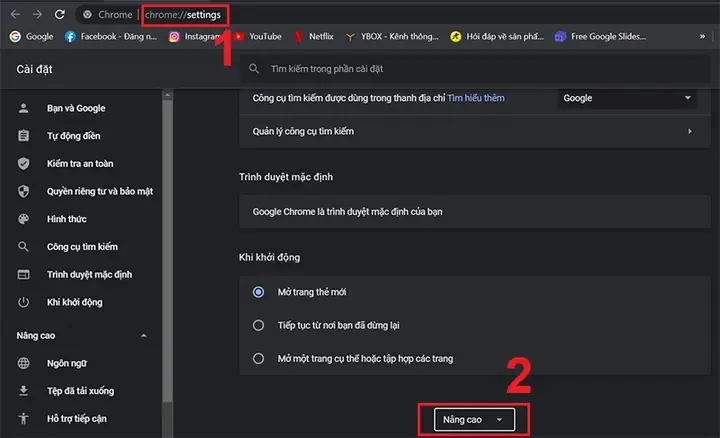
Task: Open Quyền riêng tư và bảo mật section
Action: tap(100, 191)
